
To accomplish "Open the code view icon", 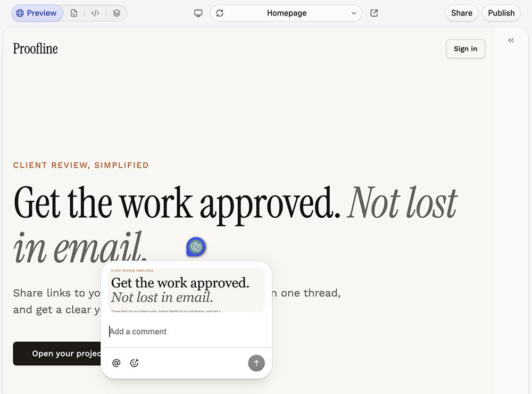I will [95, 13].
